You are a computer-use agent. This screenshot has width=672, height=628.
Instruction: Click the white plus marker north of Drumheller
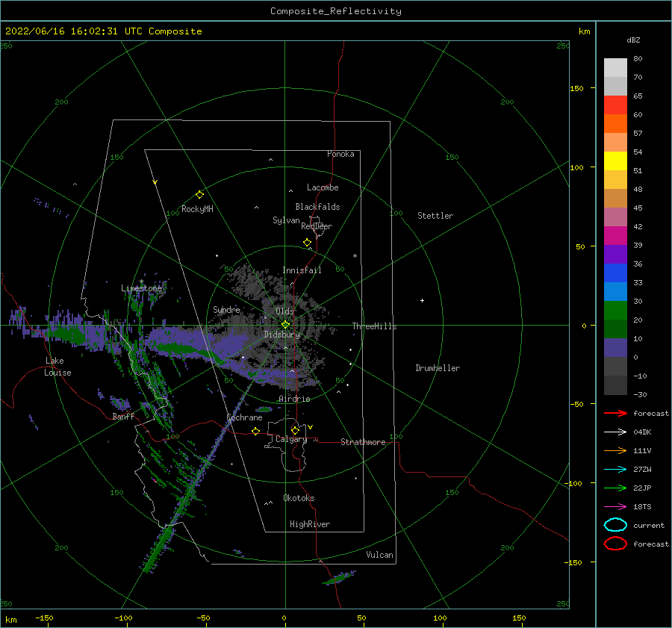[x=422, y=300]
